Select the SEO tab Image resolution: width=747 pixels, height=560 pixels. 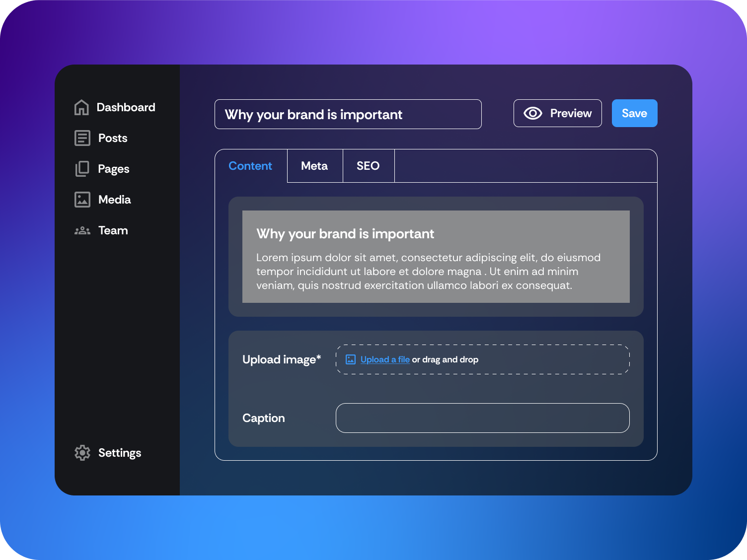click(x=368, y=166)
